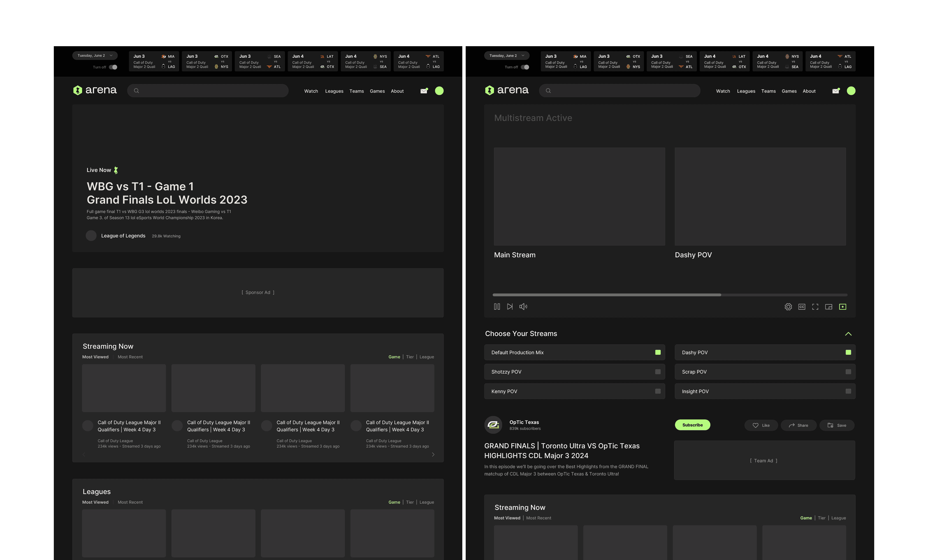Skip to next video in player
Screen dimensions: 928x560
[x=510, y=307]
